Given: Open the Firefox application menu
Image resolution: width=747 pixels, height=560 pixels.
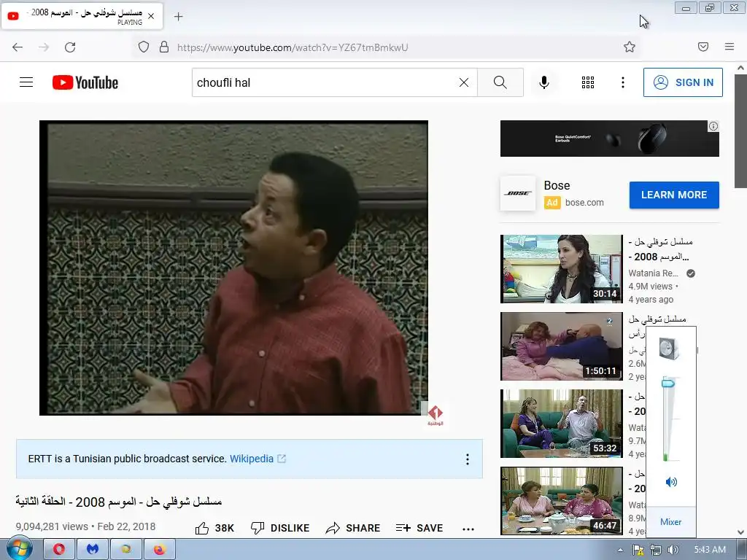Looking at the screenshot, I should pyautogui.click(x=729, y=47).
